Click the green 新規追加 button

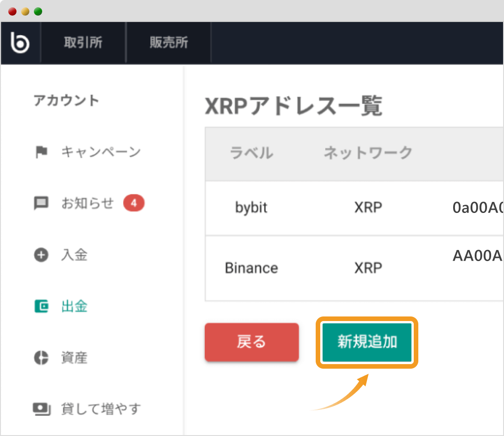pyautogui.click(x=367, y=342)
